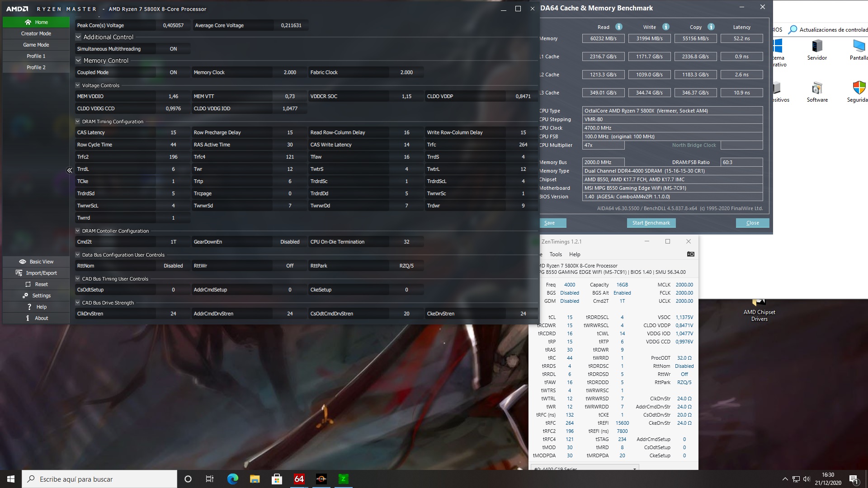The width and height of the screenshot is (868, 488).
Task: Collapse CAD Bus Drive Strength section
Action: click(x=78, y=303)
